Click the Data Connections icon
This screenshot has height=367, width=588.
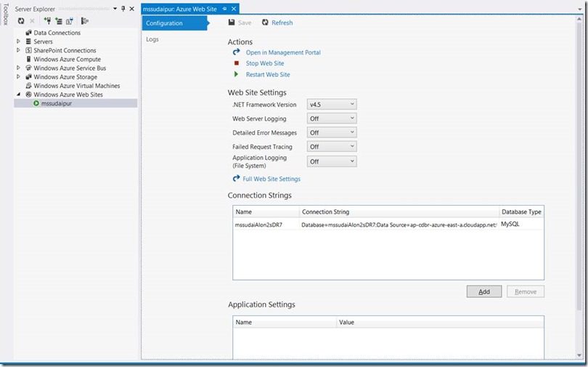click(28, 33)
